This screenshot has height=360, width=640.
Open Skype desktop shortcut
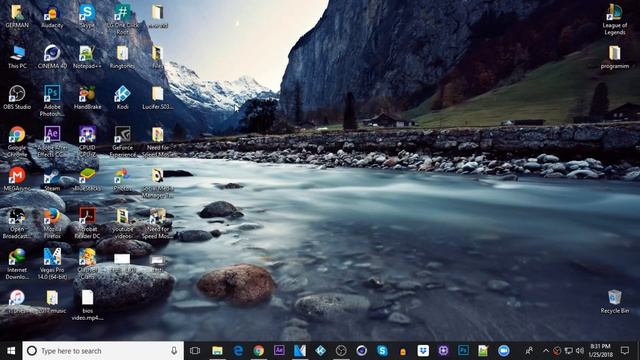[87, 16]
